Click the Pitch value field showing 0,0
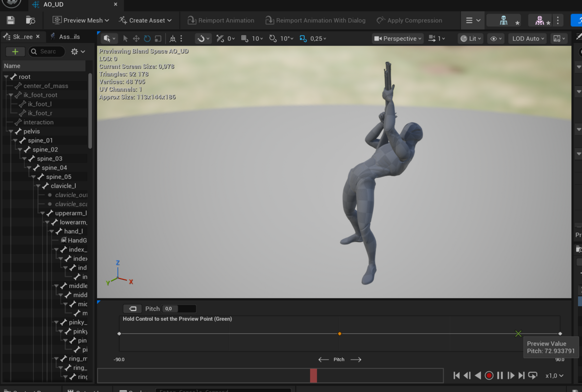The height and width of the screenshot is (392, 582). 179,309
